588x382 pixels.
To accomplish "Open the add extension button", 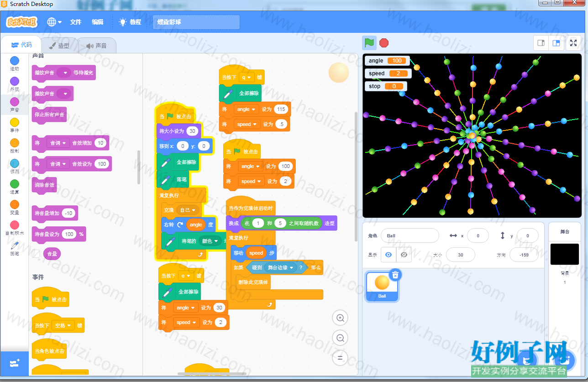I will click(x=14, y=363).
